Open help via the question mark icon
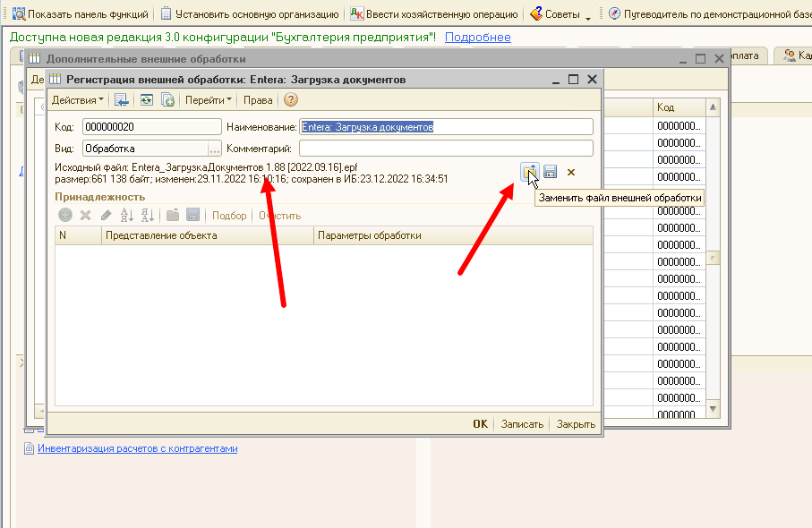The height and width of the screenshot is (528, 812). click(x=291, y=99)
